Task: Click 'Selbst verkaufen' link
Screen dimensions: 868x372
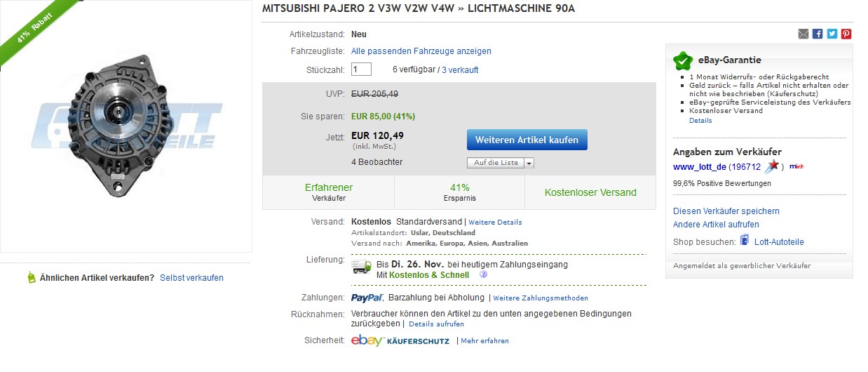Action: (x=191, y=278)
